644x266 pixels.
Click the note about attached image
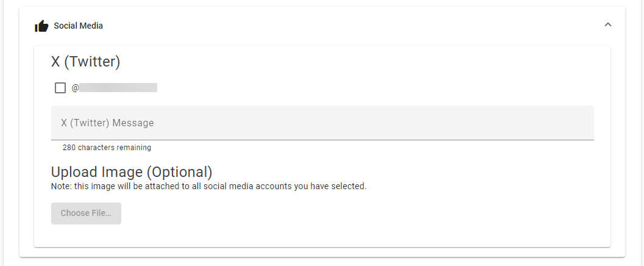click(208, 186)
